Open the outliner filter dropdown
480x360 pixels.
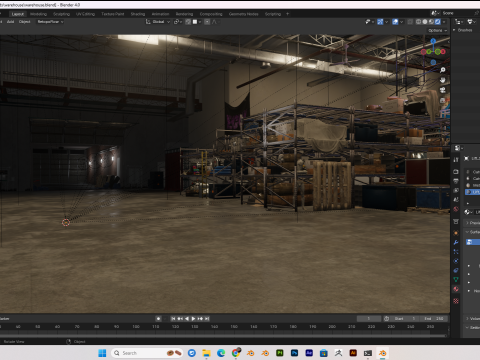(x=471, y=22)
